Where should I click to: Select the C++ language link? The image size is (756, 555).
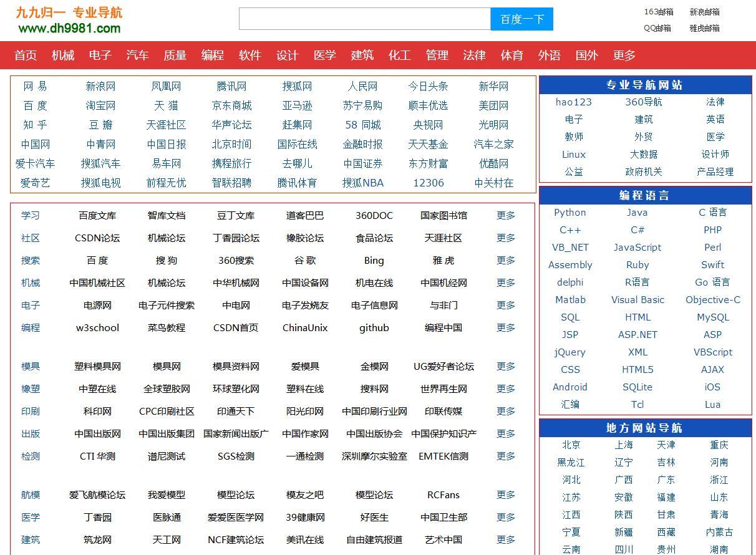pos(570,229)
